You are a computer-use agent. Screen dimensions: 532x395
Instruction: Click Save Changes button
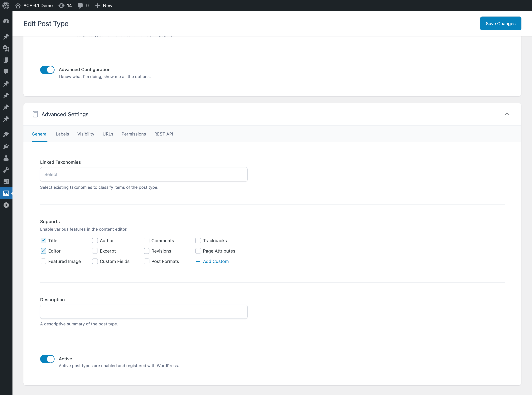coord(501,23)
